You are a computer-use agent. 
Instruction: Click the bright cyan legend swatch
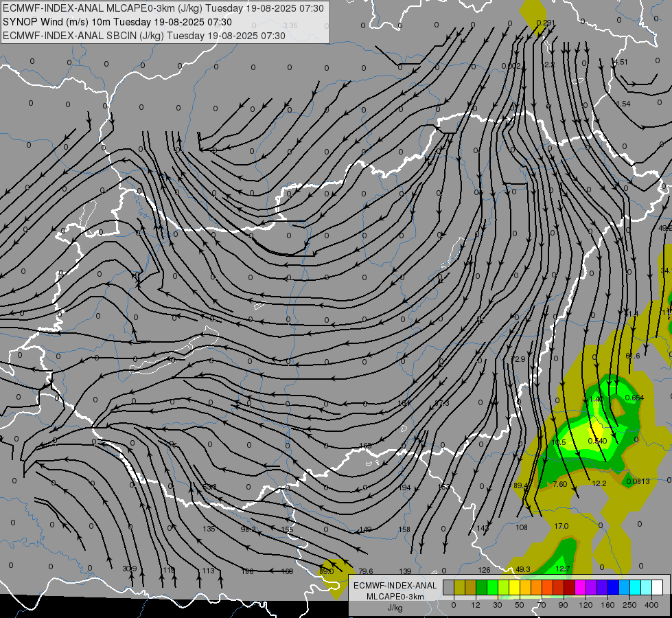pyautogui.click(x=635, y=587)
